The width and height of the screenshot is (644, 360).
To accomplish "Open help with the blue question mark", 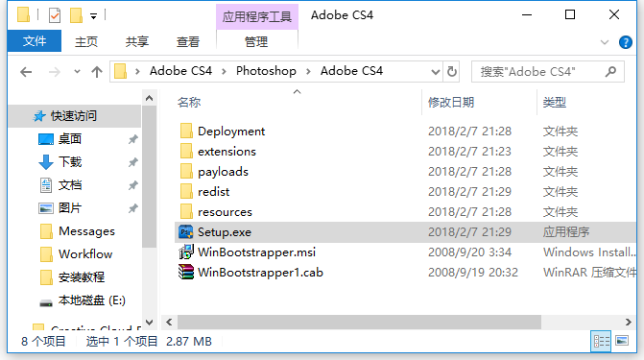I will tap(626, 42).
